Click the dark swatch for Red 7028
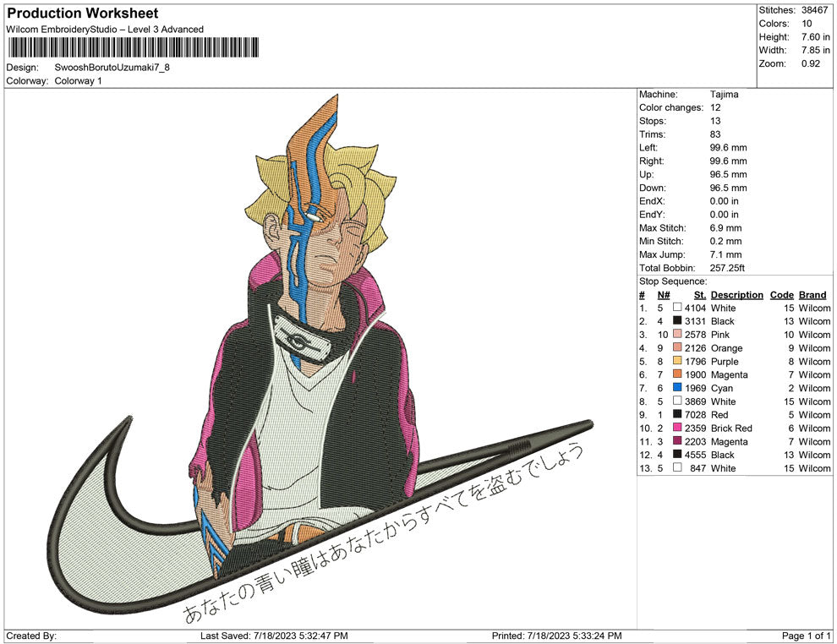The height and width of the screenshot is (644, 837). point(677,414)
